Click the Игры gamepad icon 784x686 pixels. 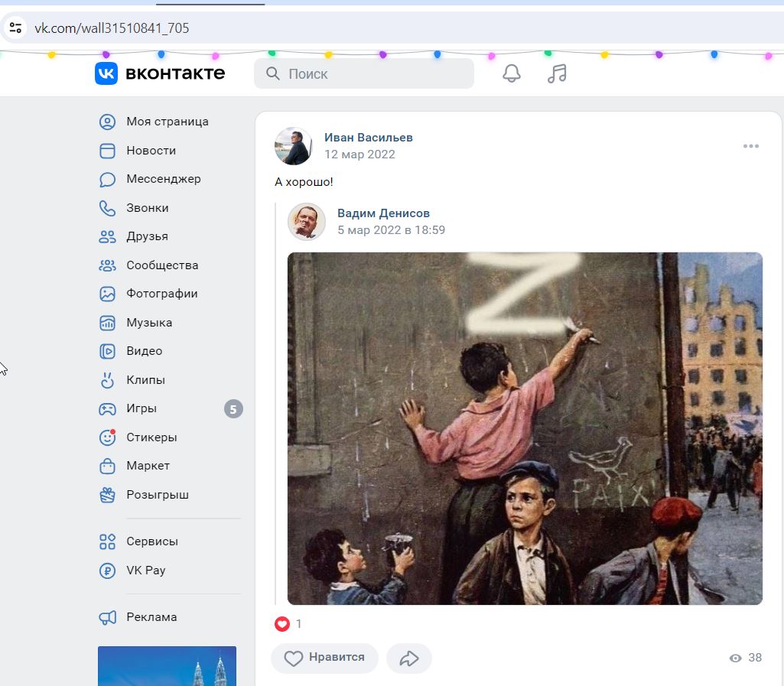tap(107, 409)
